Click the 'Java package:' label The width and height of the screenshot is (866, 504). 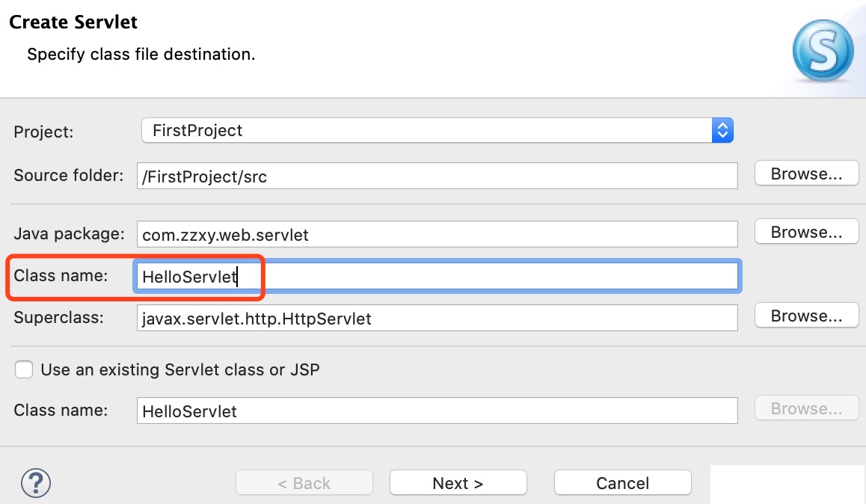click(69, 233)
